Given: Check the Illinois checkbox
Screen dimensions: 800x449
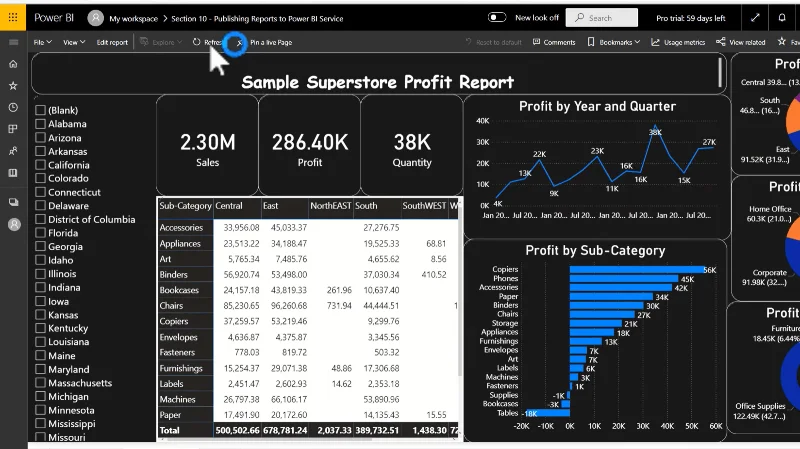Looking at the screenshot, I should [40, 273].
